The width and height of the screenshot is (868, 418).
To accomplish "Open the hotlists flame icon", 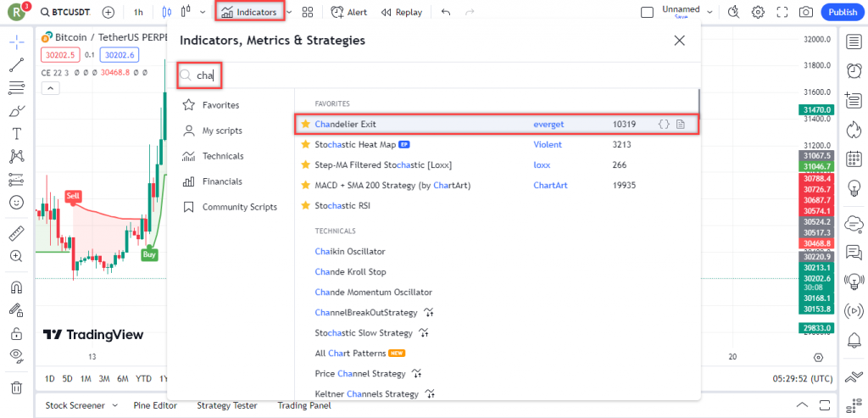I will click(854, 130).
